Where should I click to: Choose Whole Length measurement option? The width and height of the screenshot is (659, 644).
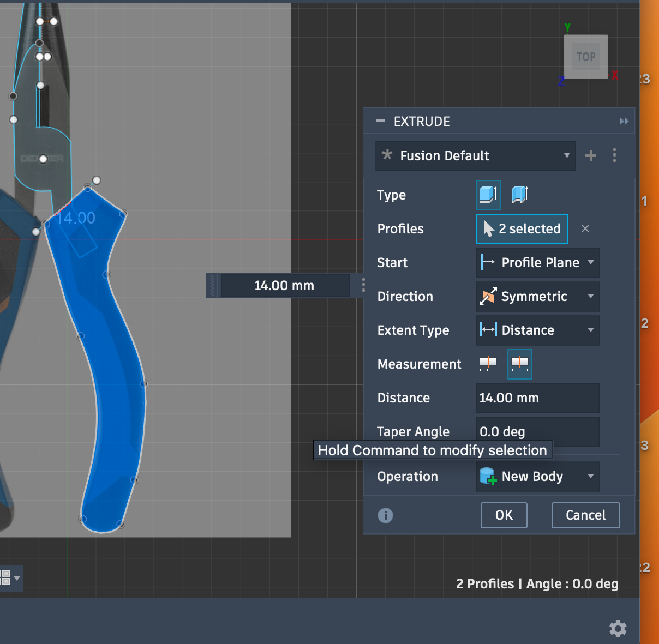click(x=519, y=364)
